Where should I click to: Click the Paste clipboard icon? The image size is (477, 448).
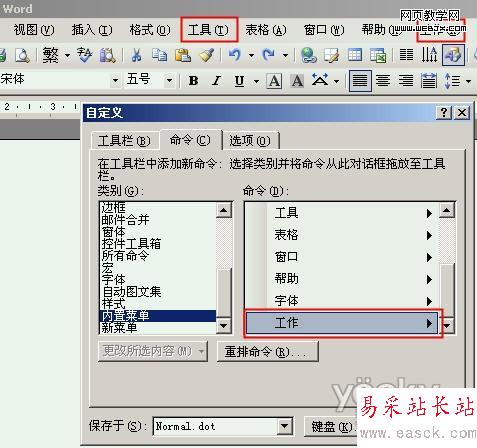point(183,55)
